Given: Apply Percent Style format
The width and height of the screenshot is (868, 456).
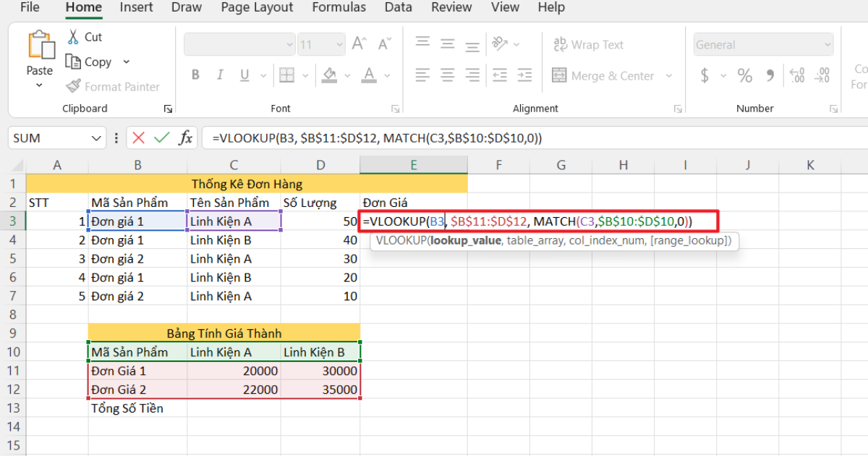Looking at the screenshot, I should click(744, 75).
